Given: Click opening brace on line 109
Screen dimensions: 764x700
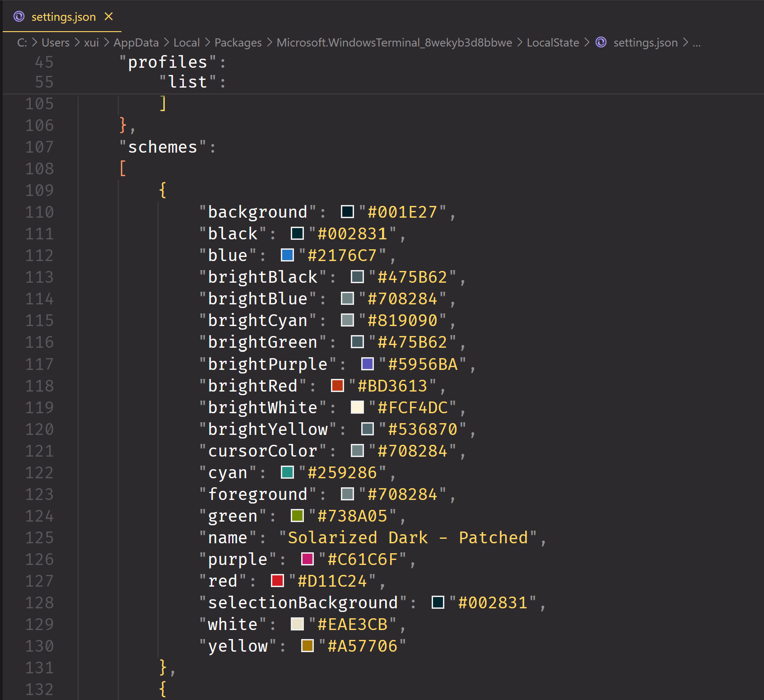Looking at the screenshot, I should 163,191.
